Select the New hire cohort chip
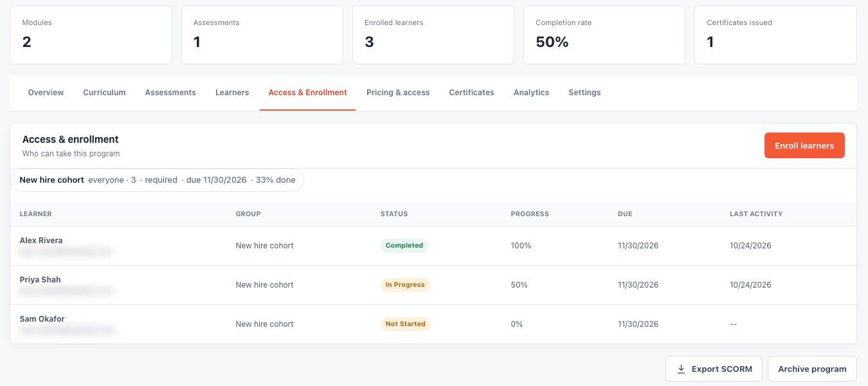This screenshot has width=868, height=386. coord(158,180)
